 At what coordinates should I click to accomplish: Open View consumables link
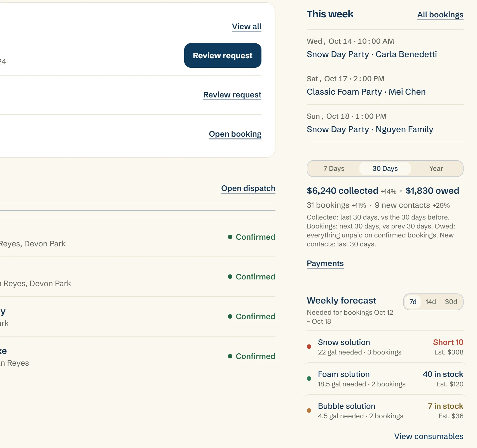(429, 436)
